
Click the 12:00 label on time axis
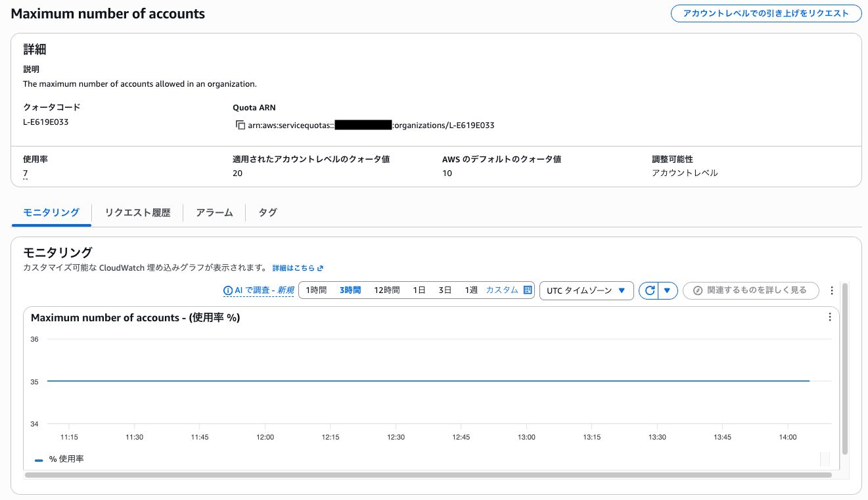click(x=265, y=437)
